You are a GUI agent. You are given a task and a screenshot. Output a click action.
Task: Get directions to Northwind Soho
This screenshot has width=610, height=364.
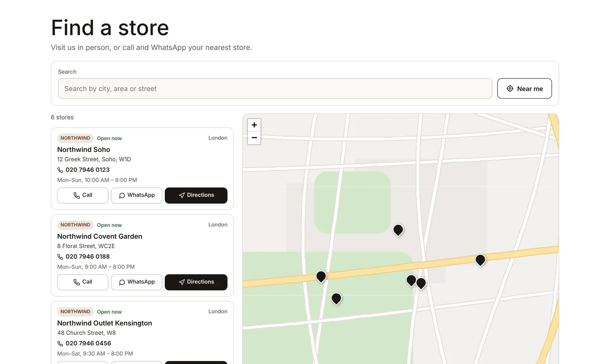tap(196, 195)
